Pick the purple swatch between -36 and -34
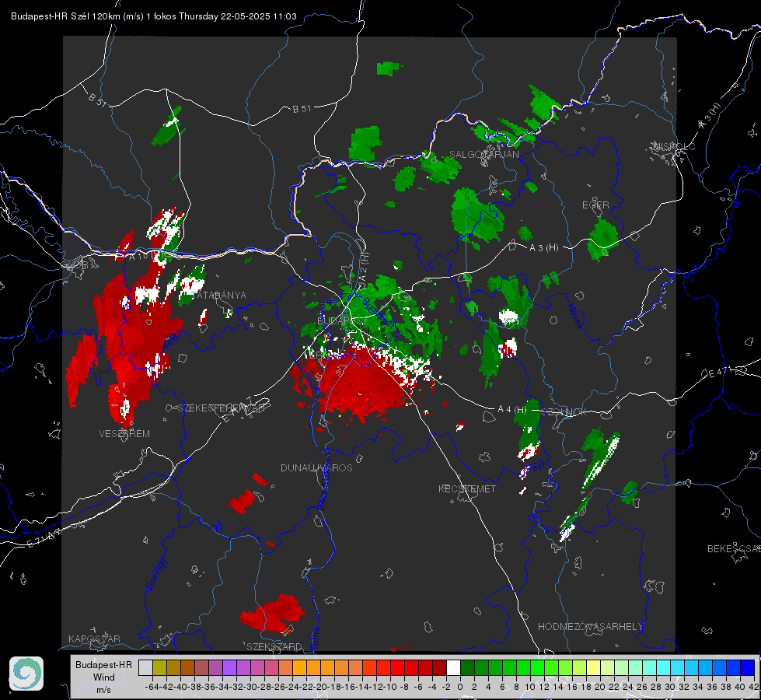This screenshot has width=761, height=700. point(215,667)
